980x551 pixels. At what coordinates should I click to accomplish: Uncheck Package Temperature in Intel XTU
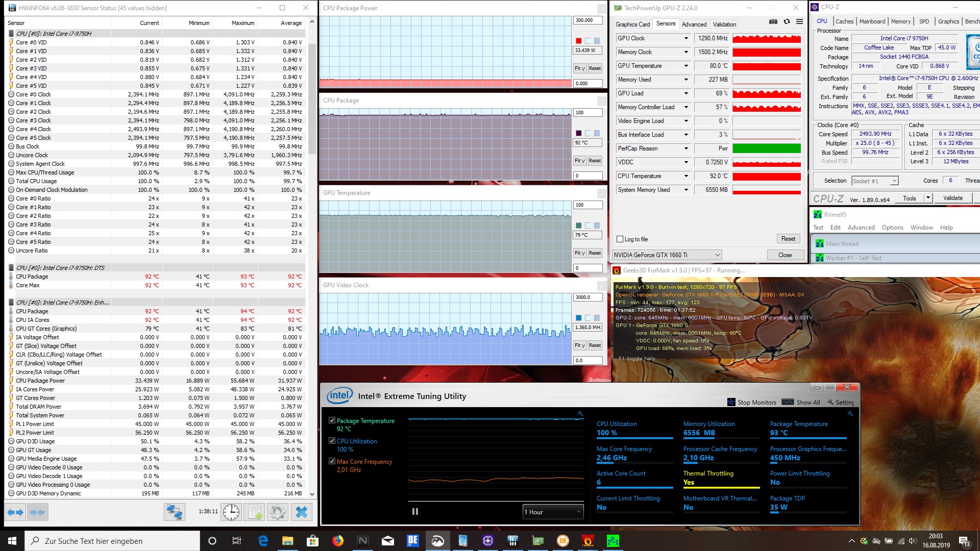click(x=332, y=420)
